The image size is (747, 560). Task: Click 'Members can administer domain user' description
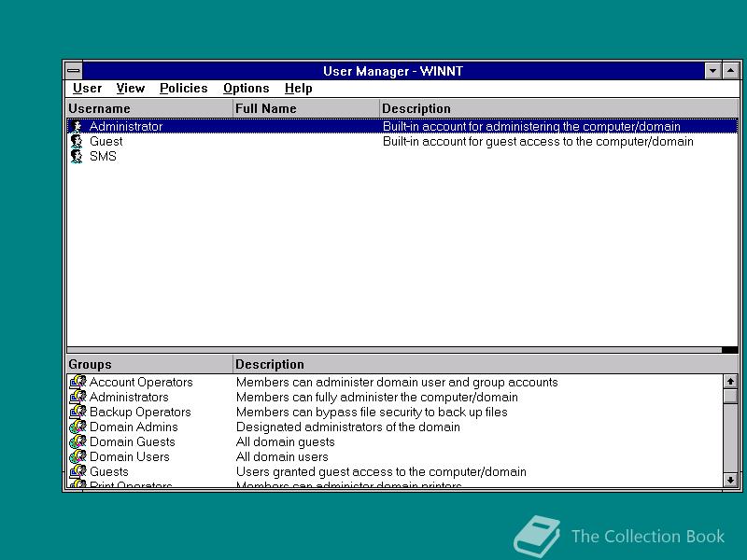397,382
